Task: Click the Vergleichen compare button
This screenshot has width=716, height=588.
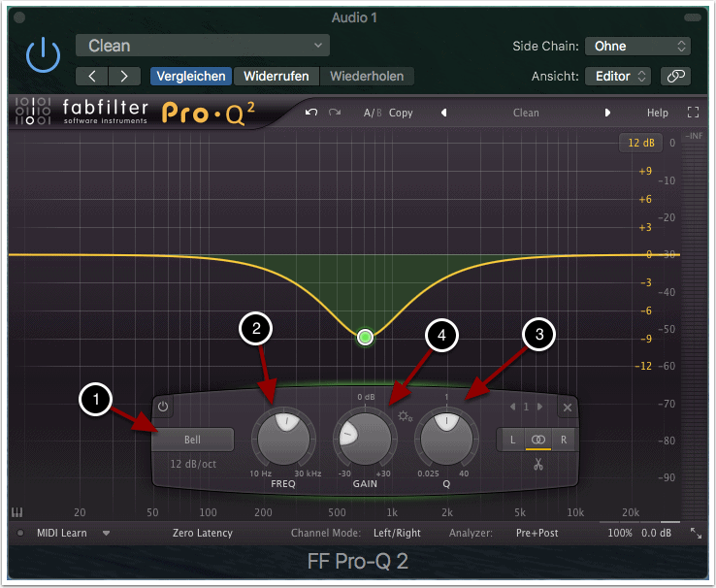Action: pyautogui.click(x=190, y=76)
